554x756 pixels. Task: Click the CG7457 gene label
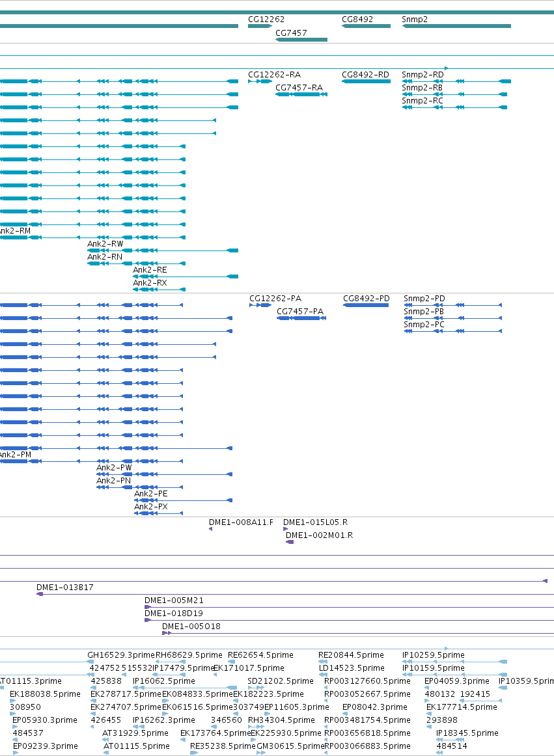(x=291, y=33)
